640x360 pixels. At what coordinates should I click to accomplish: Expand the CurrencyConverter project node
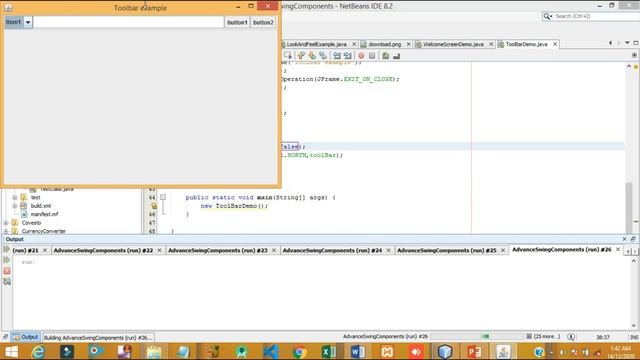[x=6, y=231]
